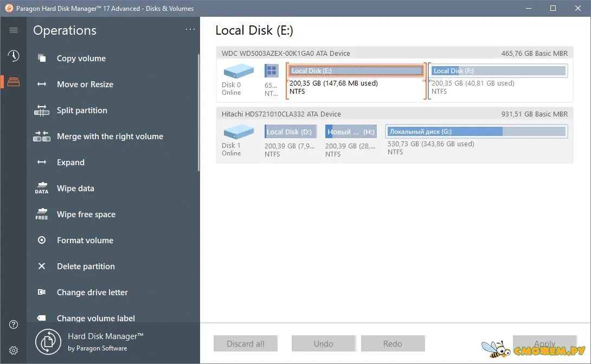The width and height of the screenshot is (591, 364).
Task: Click the Format volume circle icon
Action: point(42,240)
